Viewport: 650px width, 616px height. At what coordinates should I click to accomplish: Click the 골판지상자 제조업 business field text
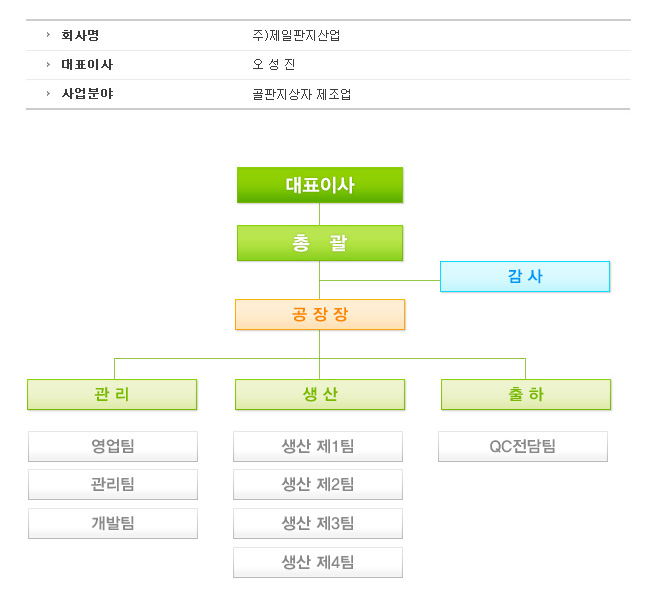[x=302, y=95]
